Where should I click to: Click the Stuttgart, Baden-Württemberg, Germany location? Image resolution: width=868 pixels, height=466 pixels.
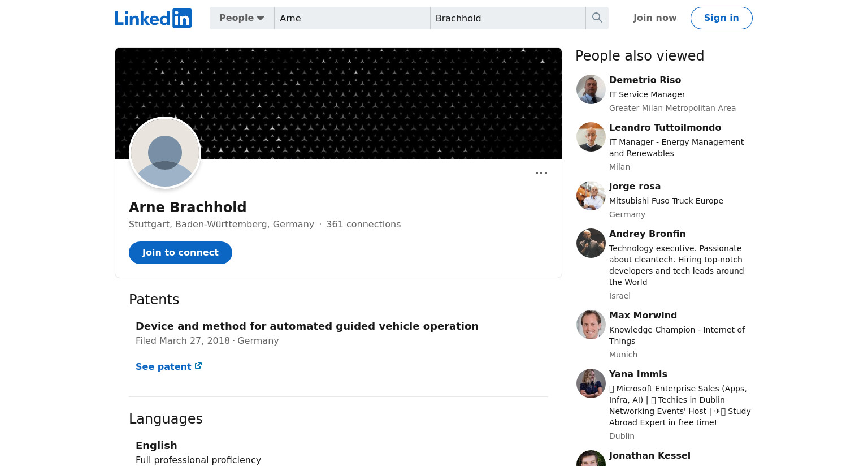tap(222, 224)
